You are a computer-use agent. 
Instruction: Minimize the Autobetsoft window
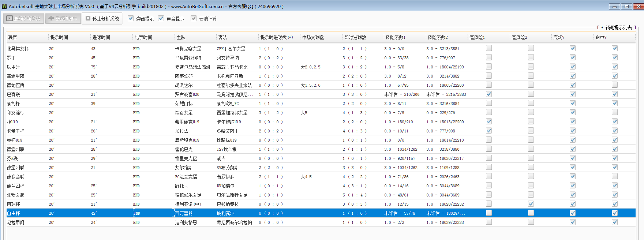[x=614, y=6]
